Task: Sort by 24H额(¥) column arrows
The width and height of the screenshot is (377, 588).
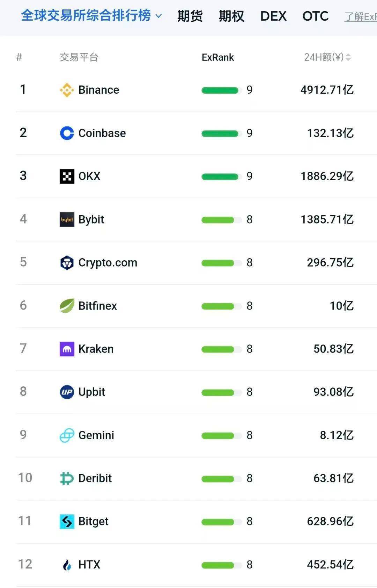Action: [x=348, y=57]
